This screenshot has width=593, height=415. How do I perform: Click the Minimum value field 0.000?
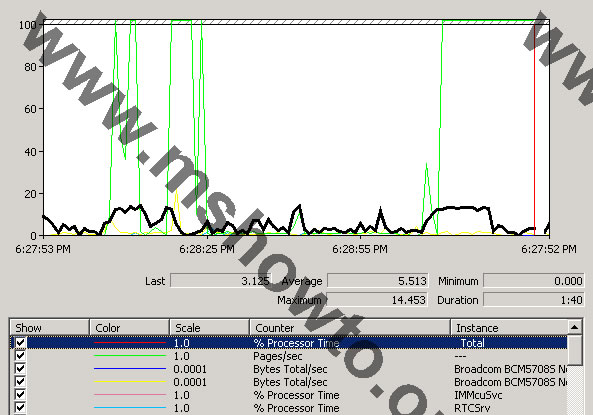534,281
